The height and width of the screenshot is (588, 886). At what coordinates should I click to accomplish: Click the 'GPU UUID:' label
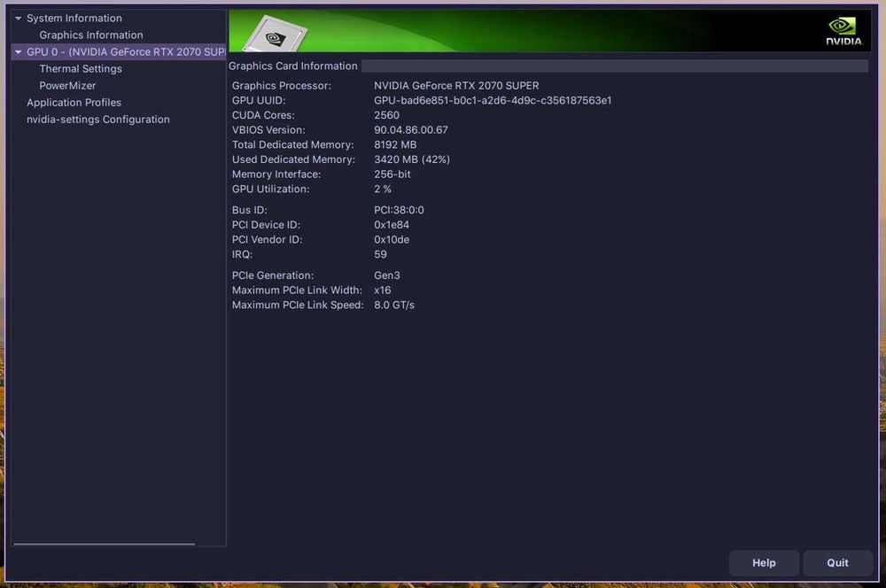258,101
